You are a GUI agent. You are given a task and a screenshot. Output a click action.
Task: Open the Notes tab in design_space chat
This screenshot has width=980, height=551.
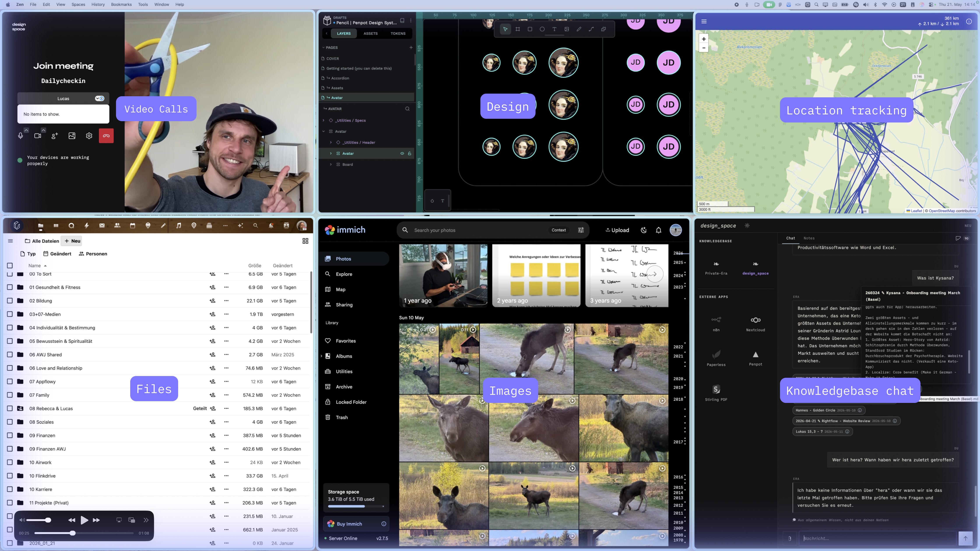[x=809, y=238]
